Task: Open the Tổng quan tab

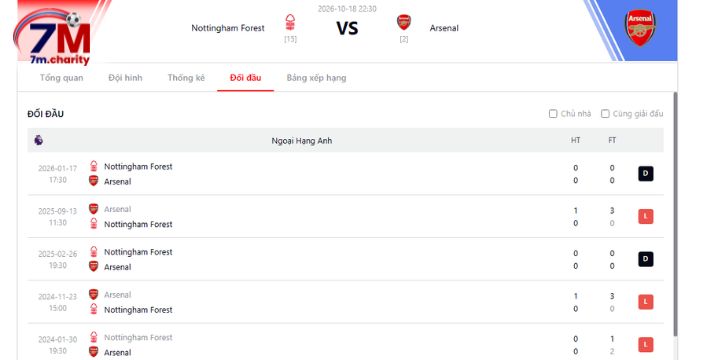Action: (x=62, y=78)
